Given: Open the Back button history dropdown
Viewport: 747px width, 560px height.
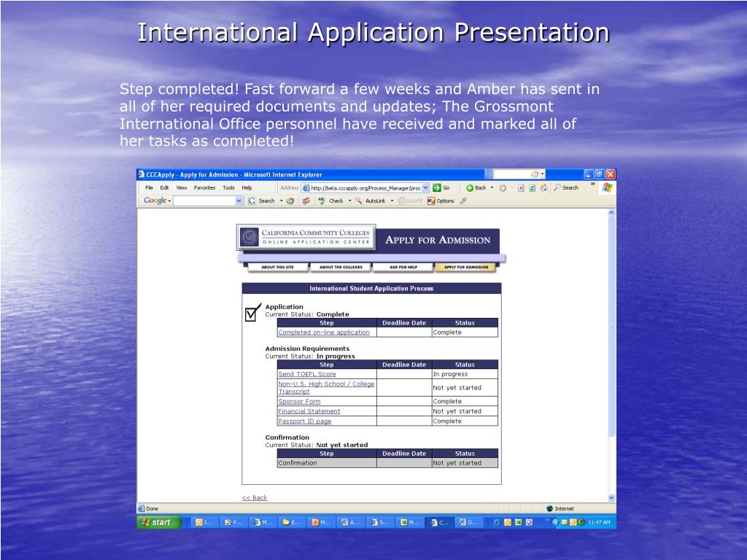Looking at the screenshot, I should tap(492, 188).
